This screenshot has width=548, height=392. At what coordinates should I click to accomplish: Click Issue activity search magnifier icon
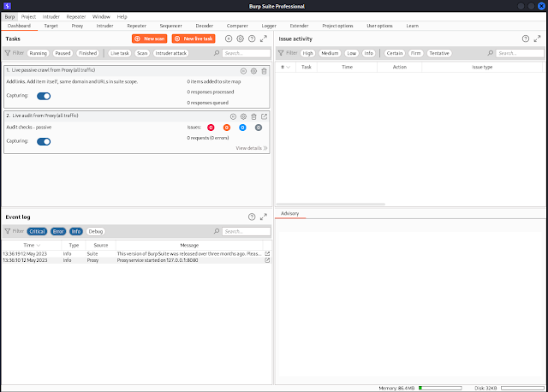491,53
